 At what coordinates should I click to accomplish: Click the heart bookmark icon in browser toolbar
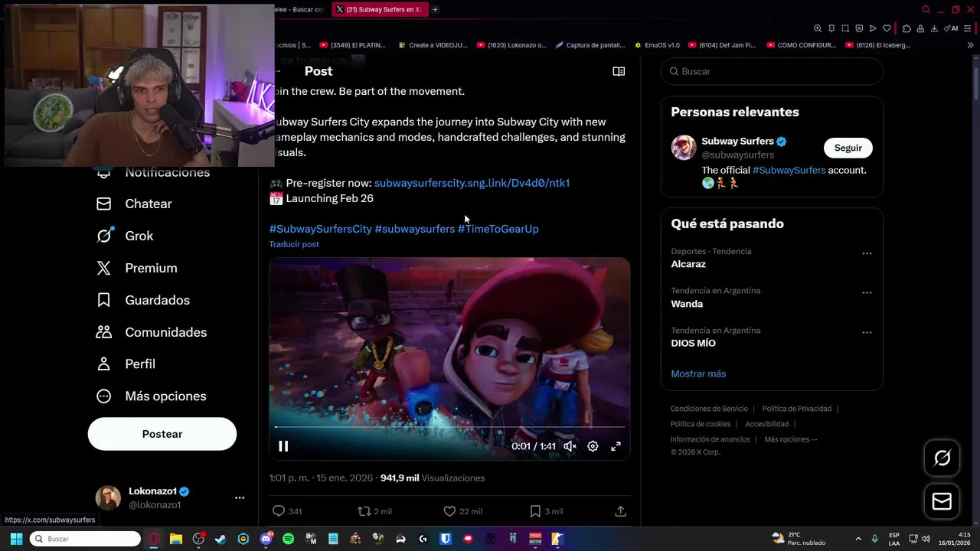tap(887, 28)
